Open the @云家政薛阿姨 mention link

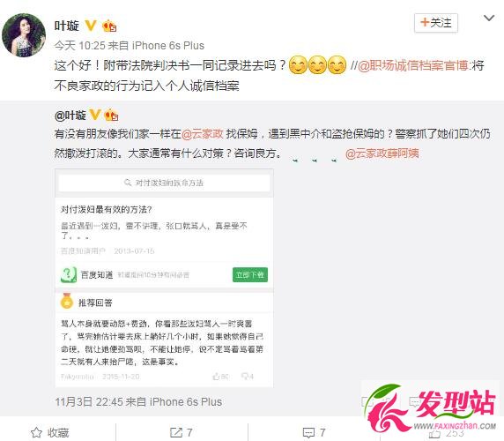pyautogui.click(x=382, y=153)
